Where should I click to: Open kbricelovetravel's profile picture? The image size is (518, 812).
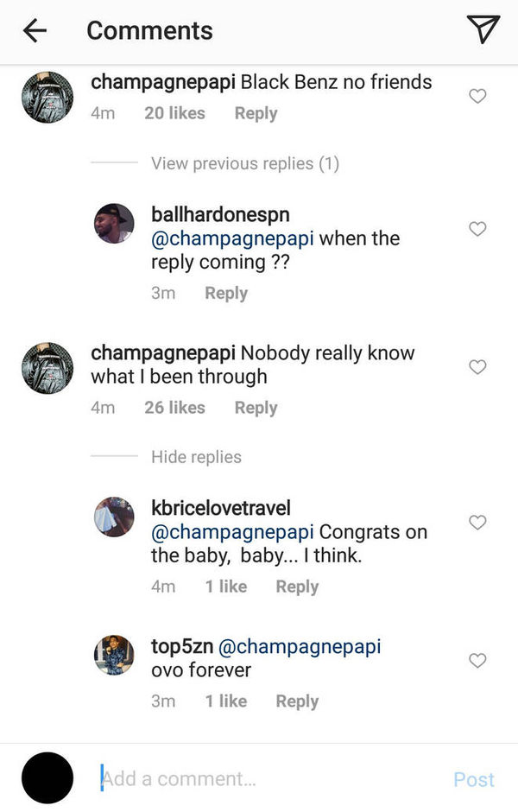(x=114, y=517)
